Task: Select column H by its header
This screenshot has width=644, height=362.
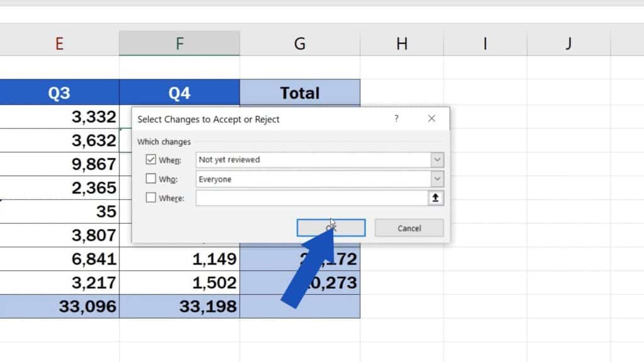Action: tap(401, 43)
